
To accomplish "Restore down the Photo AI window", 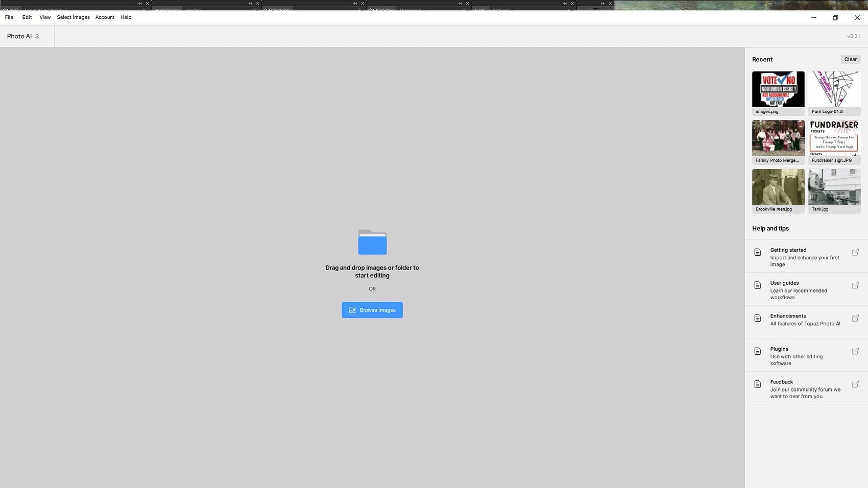I will [835, 17].
